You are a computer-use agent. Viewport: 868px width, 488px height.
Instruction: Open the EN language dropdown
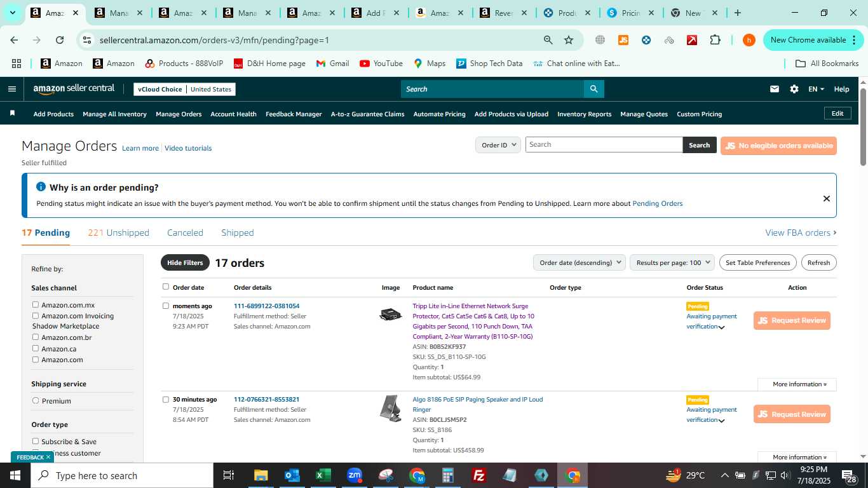816,89
